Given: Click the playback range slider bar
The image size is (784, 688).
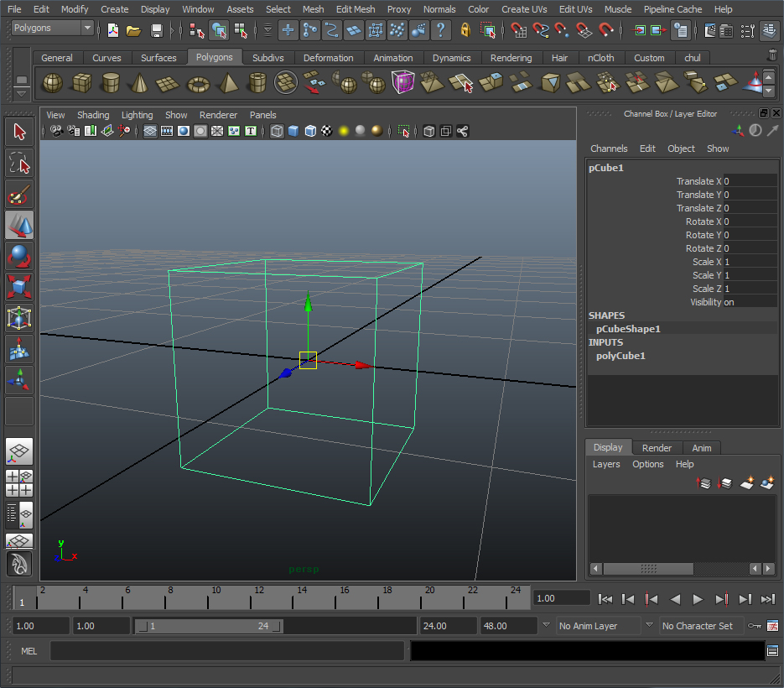Looking at the screenshot, I should coord(208,626).
